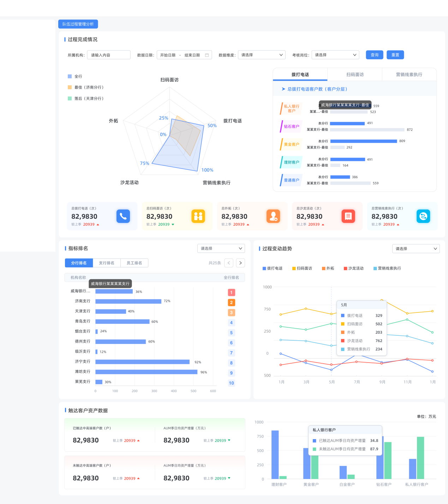This screenshot has height=504, width=448.
Task: Switch to 扫码面访 tab
Action: coord(355,75)
